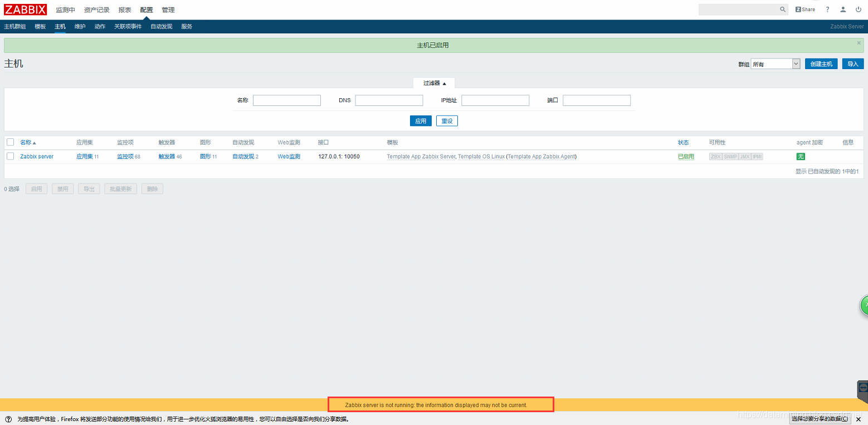Click the Zabbix server not running warning

pyautogui.click(x=436, y=405)
